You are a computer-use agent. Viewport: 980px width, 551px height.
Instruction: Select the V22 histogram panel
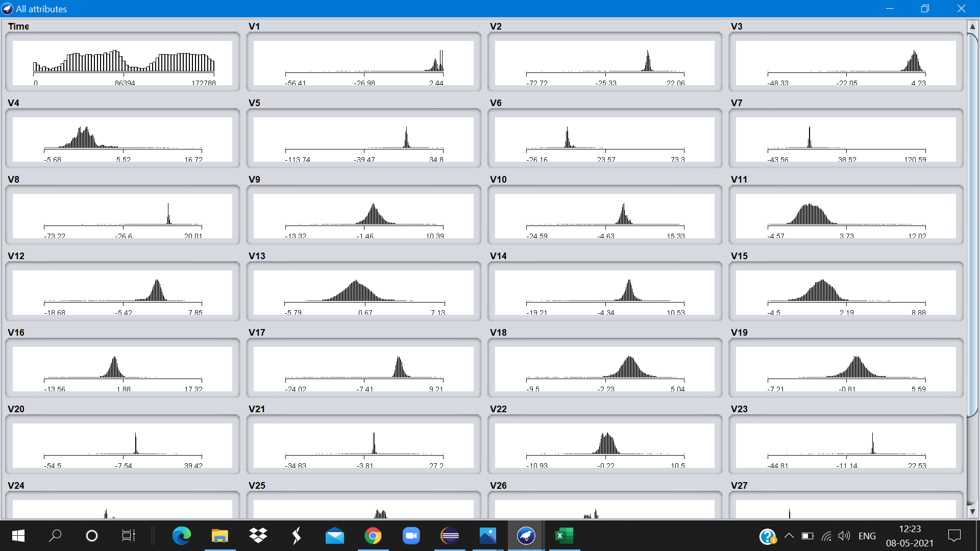point(605,445)
